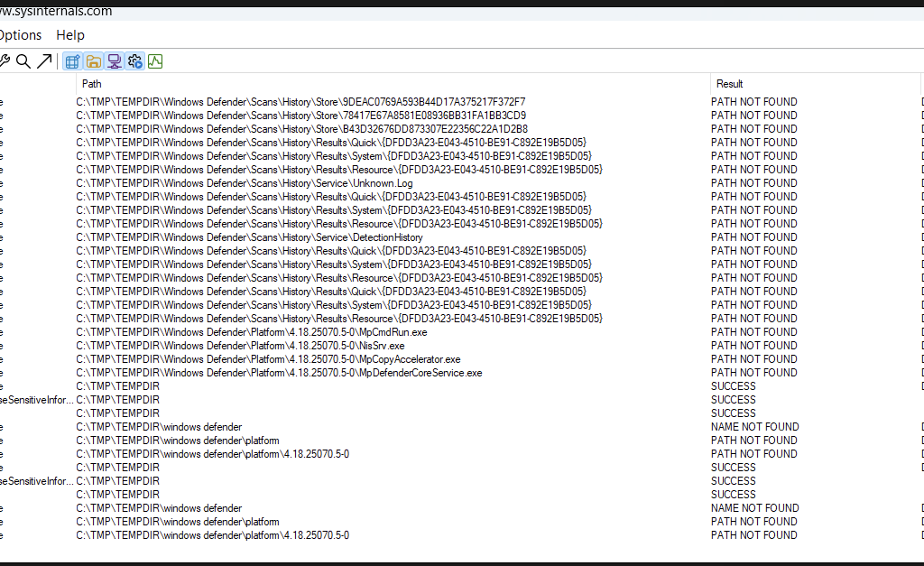Viewport: 924px width, 566px height.
Task: Toggle Show File System Activity filter
Action: [x=94, y=61]
